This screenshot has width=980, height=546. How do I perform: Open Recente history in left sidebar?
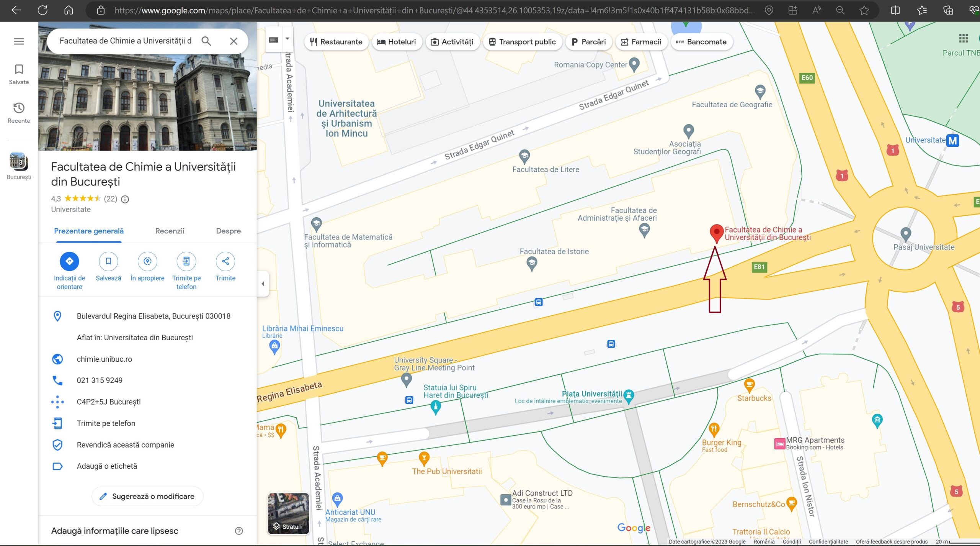click(x=19, y=112)
